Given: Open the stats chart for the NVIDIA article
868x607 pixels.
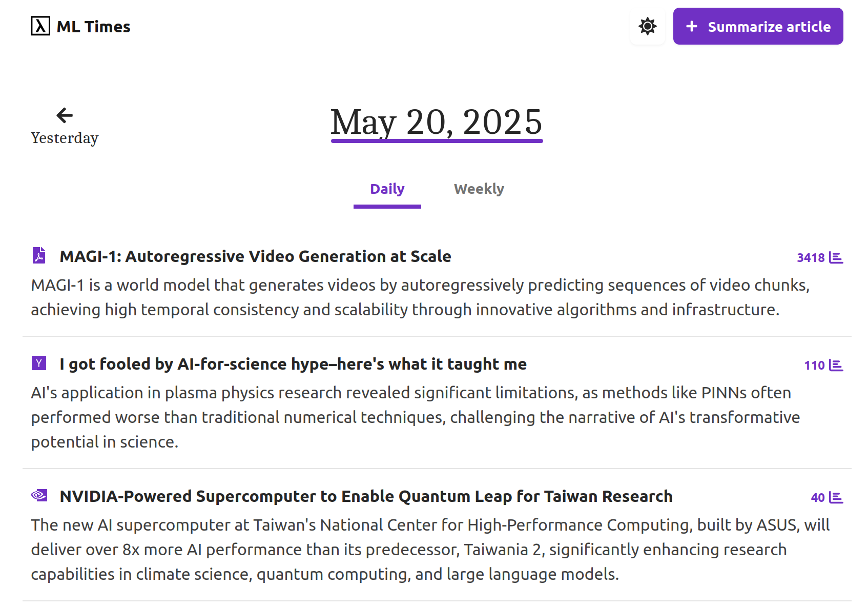Looking at the screenshot, I should (836, 497).
